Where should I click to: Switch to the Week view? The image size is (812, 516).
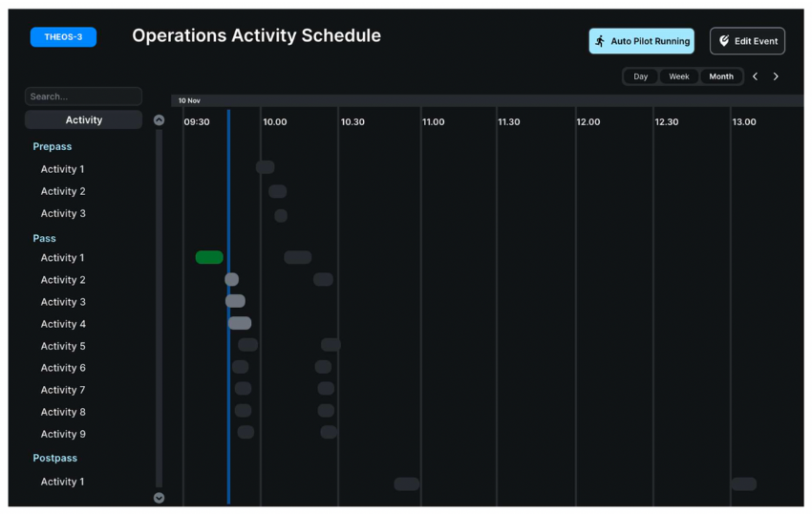click(x=678, y=76)
